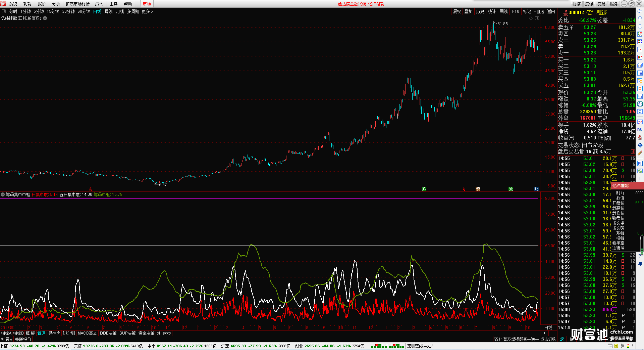Open the orange document icon in sidebar

coord(640,88)
